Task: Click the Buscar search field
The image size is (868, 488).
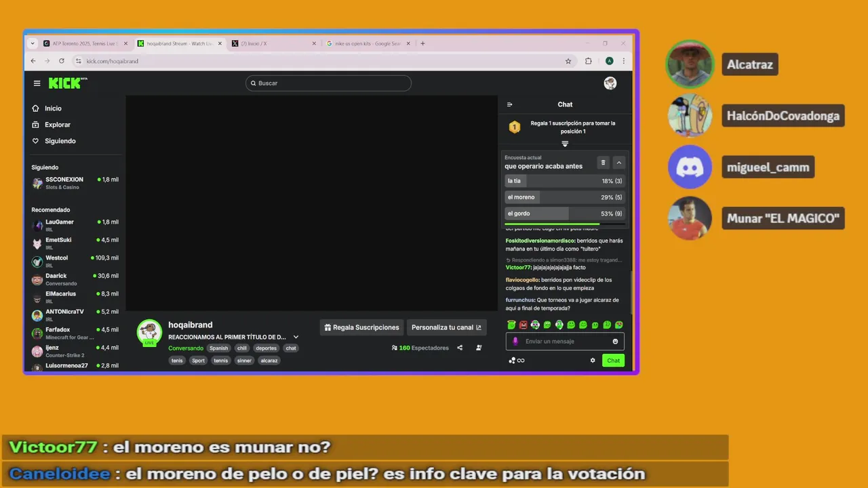Action: tap(328, 83)
